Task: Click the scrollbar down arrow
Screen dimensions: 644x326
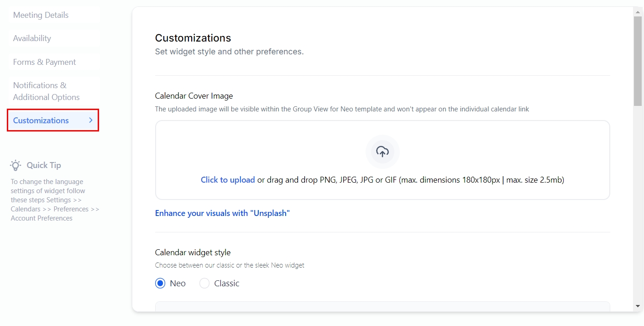Action: click(x=638, y=306)
